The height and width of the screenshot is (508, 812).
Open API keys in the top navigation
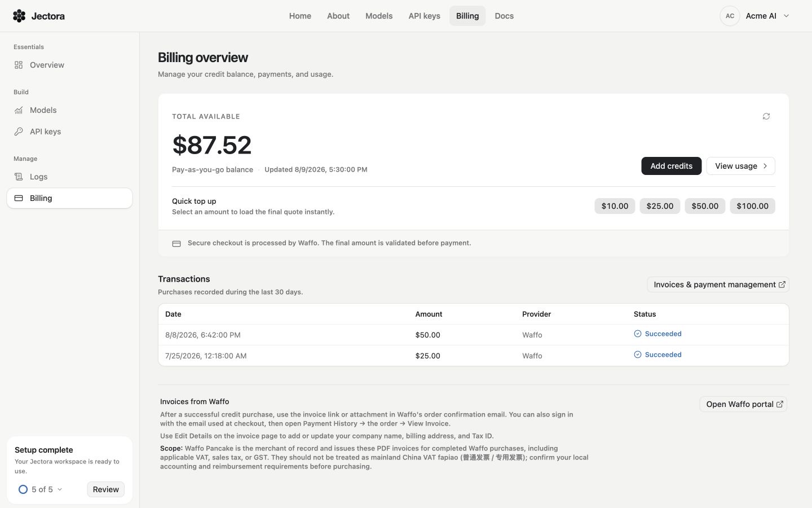point(425,16)
